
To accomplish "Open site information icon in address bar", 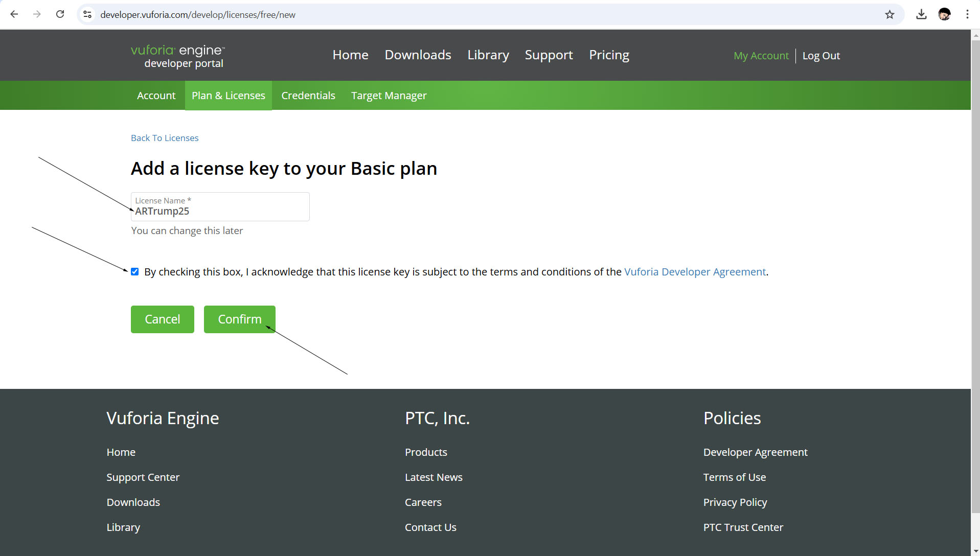I will (87, 14).
